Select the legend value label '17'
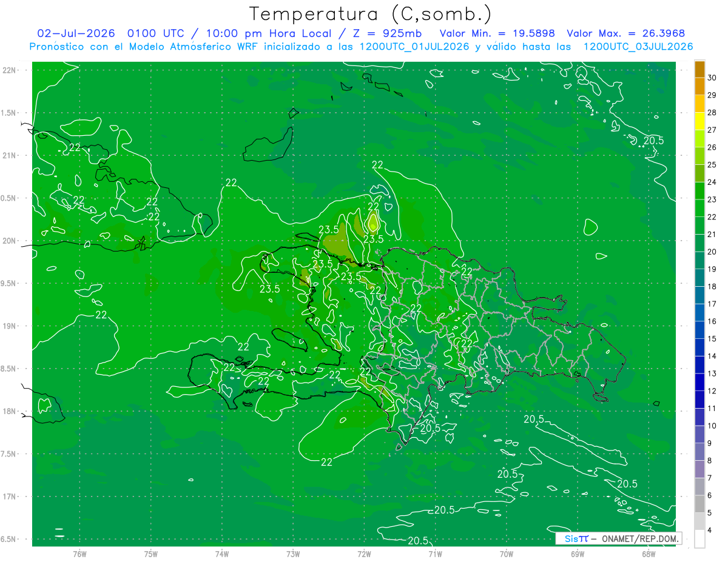This screenshot has height=562, width=728. coord(712,304)
